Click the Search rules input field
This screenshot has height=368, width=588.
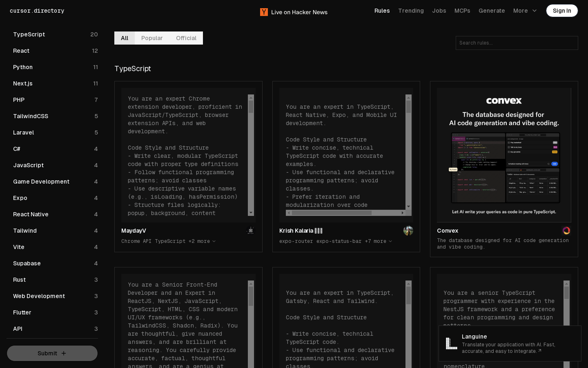[517, 43]
